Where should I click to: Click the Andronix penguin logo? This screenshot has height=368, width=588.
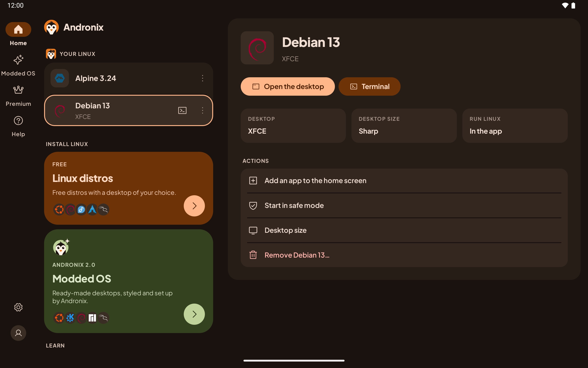click(x=51, y=27)
